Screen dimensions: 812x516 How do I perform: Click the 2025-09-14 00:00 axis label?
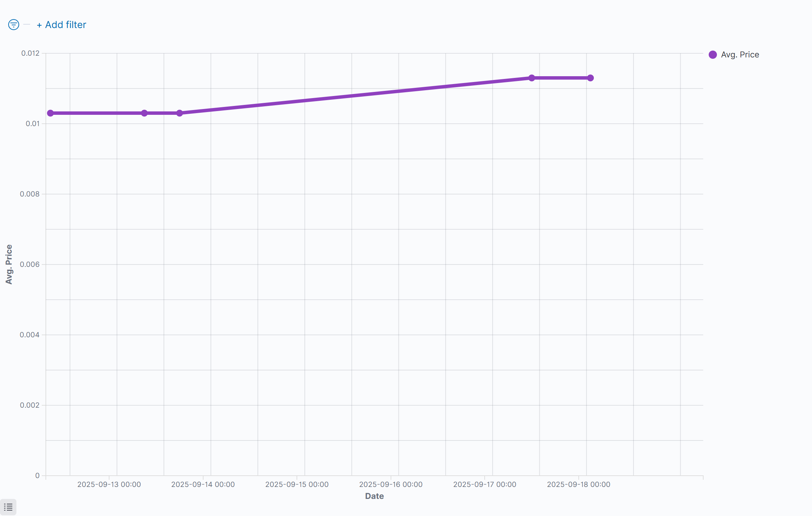point(203,484)
